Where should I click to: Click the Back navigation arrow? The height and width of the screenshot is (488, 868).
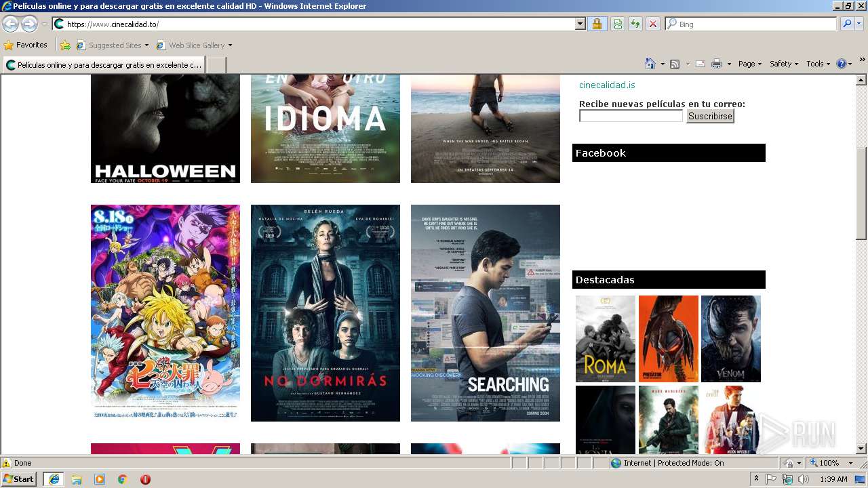[x=10, y=24]
